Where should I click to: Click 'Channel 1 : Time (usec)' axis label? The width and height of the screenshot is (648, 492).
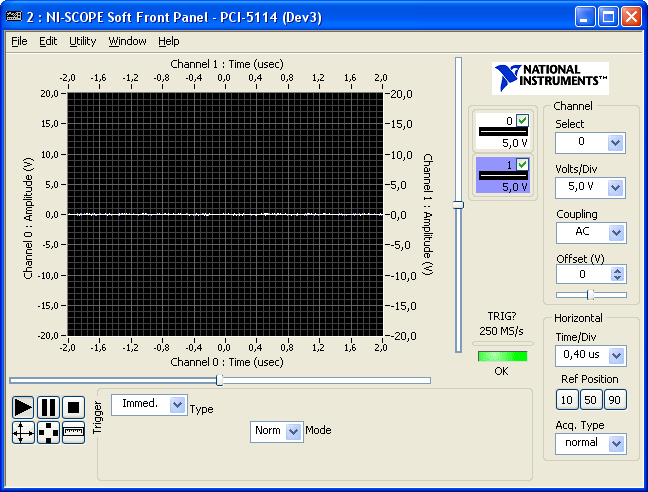[227, 64]
